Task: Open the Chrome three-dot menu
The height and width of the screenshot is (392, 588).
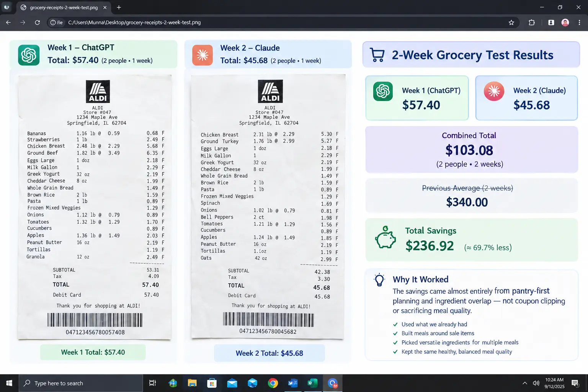Action: pyautogui.click(x=579, y=23)
